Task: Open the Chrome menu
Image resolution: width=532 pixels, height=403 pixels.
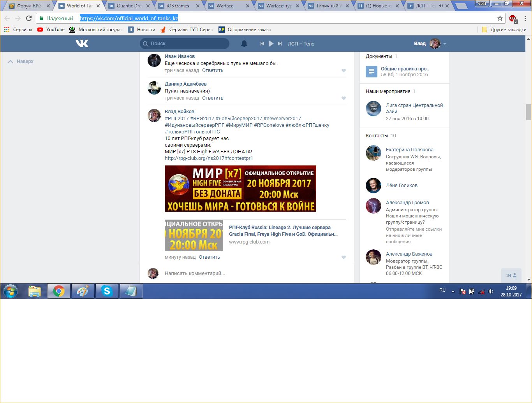Action: pyautogui.click(x=525, y=18)
